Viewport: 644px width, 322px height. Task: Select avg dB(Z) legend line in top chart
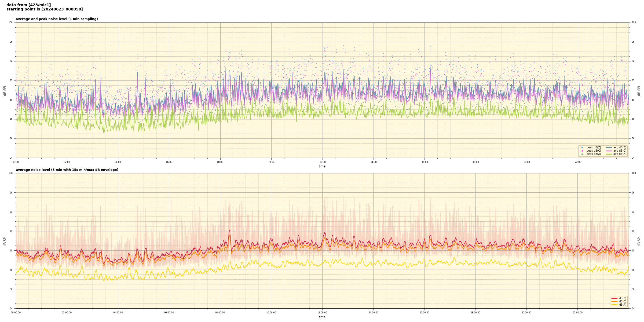(609, 148)
